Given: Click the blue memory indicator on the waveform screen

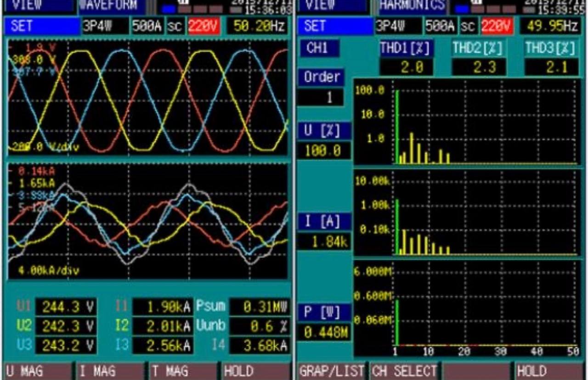Looking at the screenshot, I should 169,9.
